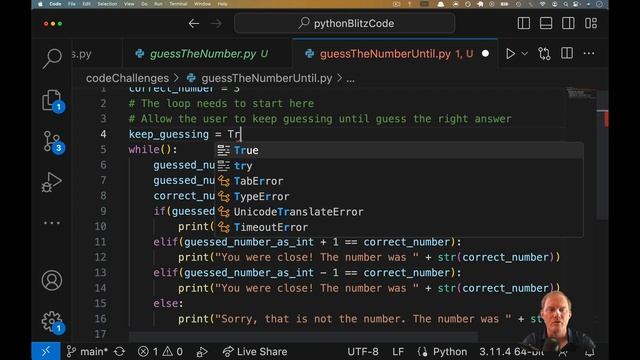Open the Manage gear menu
The height and width of the screenshot is (360, 640).
pyautogui.click(x=52, y=322)
